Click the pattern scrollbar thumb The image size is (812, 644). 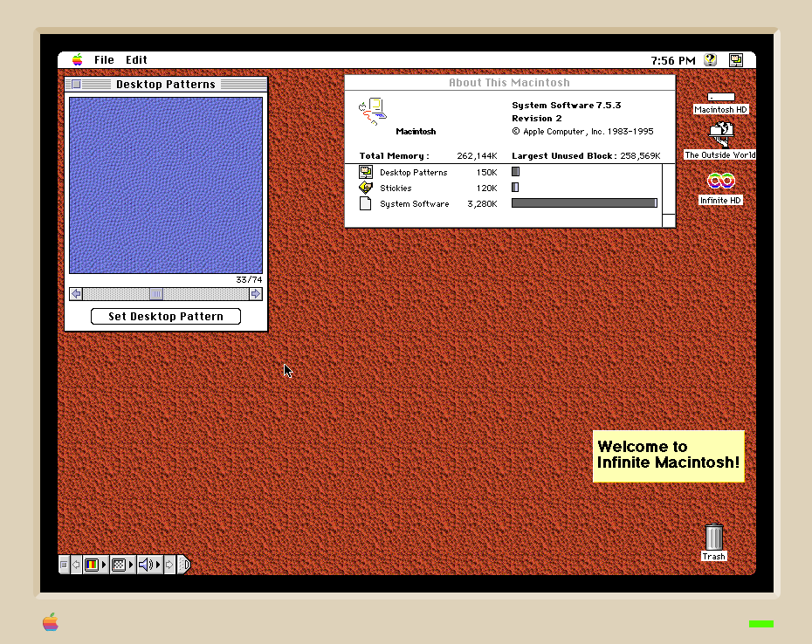[x=155, y=294]
